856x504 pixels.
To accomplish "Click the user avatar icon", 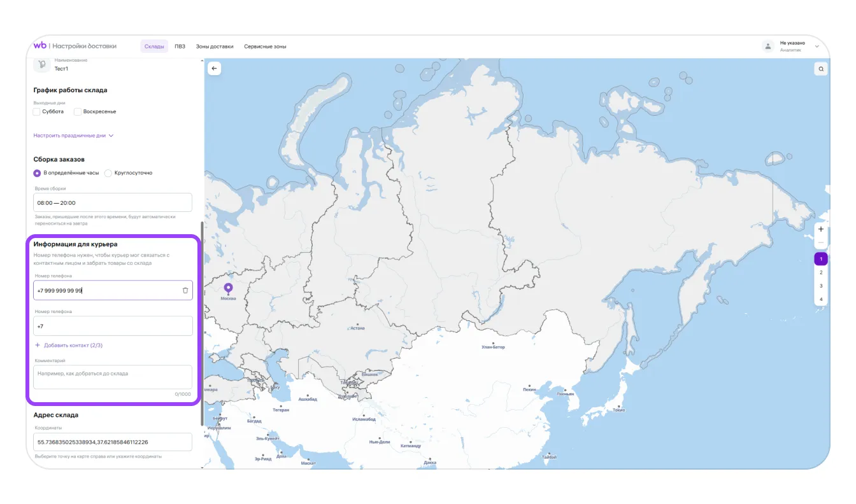I will pos(767,46).
